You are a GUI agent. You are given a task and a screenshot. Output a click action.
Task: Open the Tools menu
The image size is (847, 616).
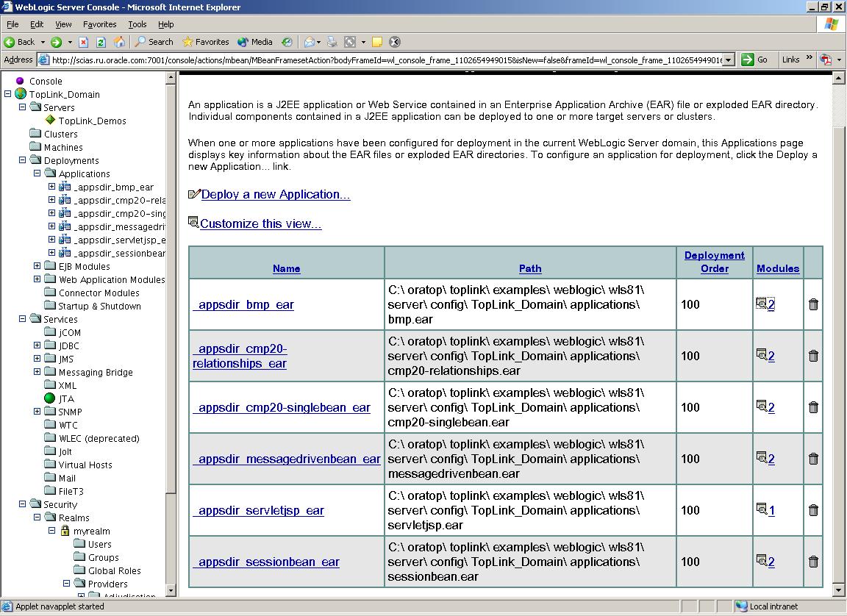tap(137, 24)
